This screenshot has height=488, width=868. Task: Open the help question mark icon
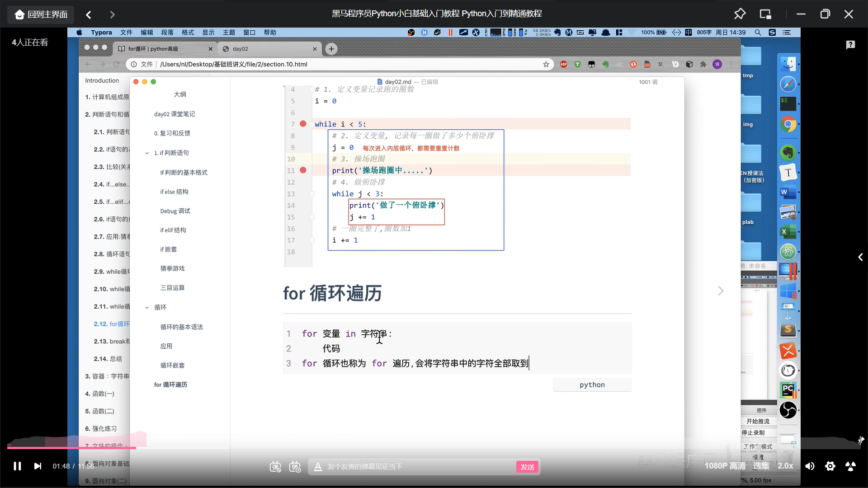pos(850,44)
